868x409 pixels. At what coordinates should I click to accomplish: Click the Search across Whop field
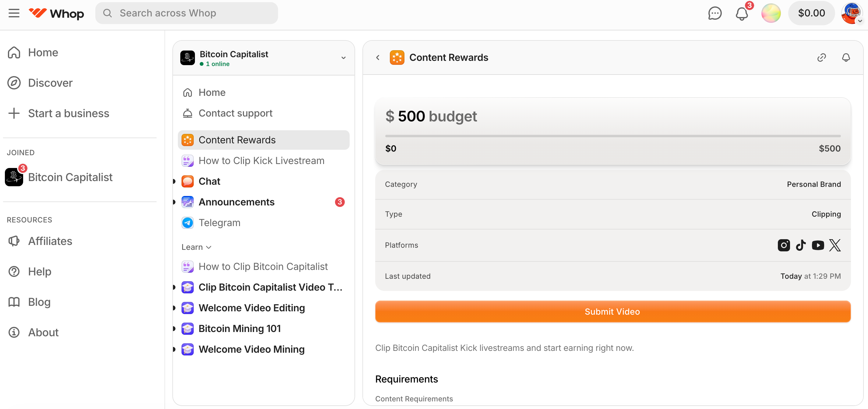pos(187,13)
